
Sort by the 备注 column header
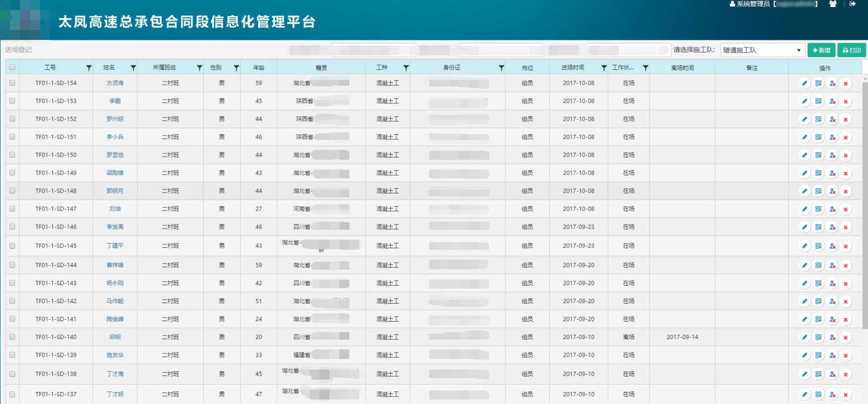click(x=752, y=68)
